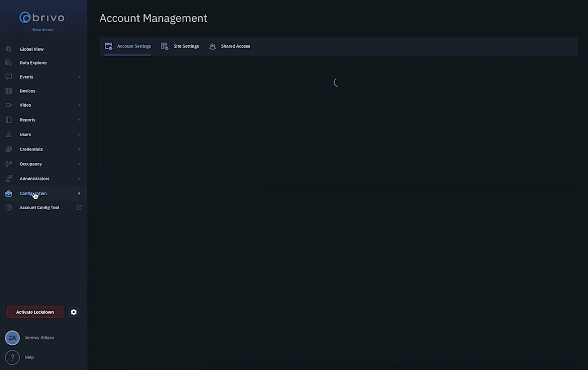The height and width of the screenshot is (370, 588).
Task: Open external link icon for Account Config Tool
Action: [x=79, y=207]
